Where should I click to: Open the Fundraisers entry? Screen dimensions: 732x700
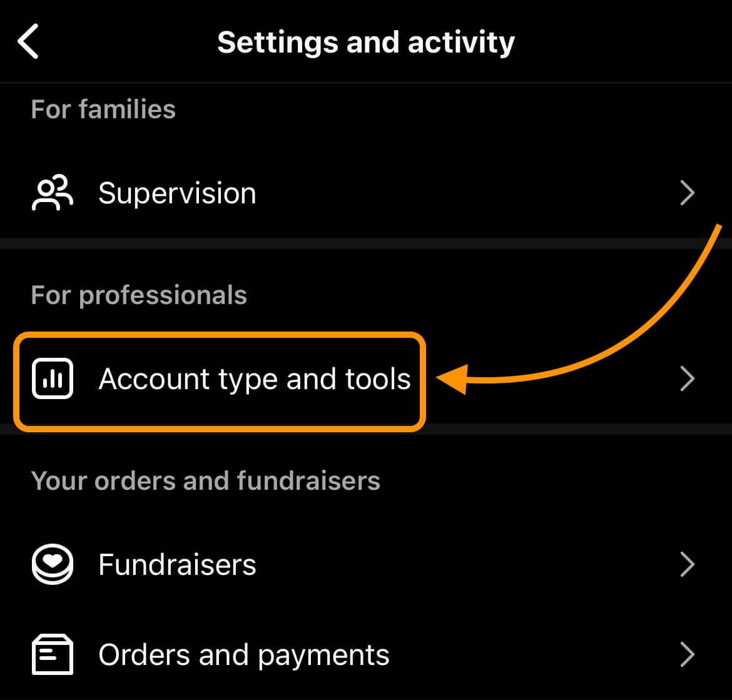(x=366, y=564)
